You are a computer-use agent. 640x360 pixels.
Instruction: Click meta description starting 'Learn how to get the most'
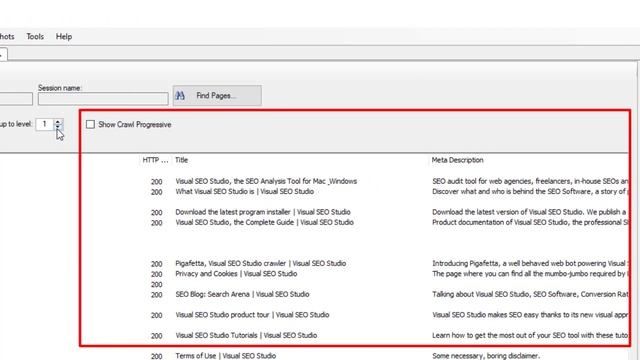click(x=530, y=336)
